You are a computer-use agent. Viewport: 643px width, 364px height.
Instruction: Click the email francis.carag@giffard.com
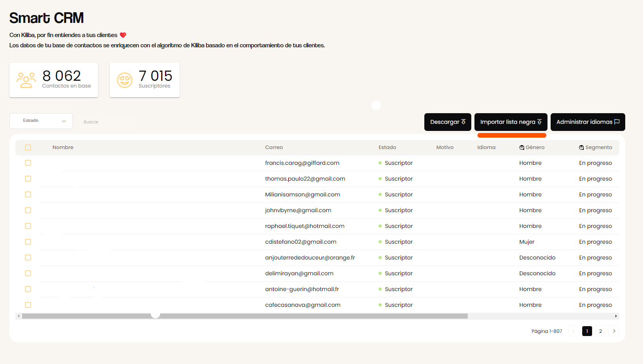[302, 163]
